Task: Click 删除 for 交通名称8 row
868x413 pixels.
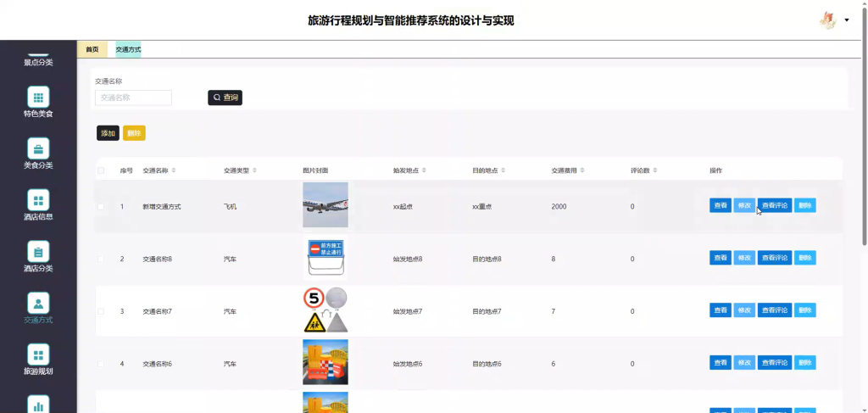Action: tap(805, 258)
